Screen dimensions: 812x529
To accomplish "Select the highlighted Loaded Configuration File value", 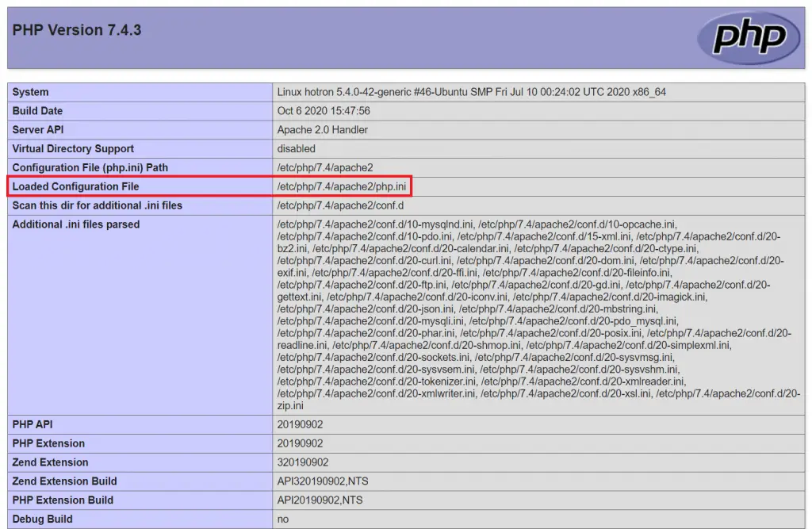I will (343, 186).
